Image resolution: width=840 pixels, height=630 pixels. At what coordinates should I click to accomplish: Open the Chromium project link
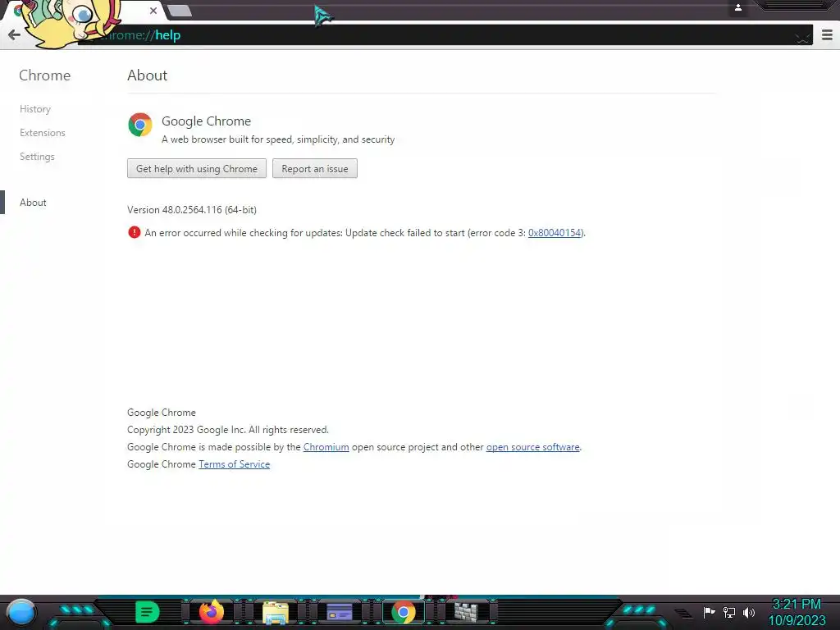point(326,447)
